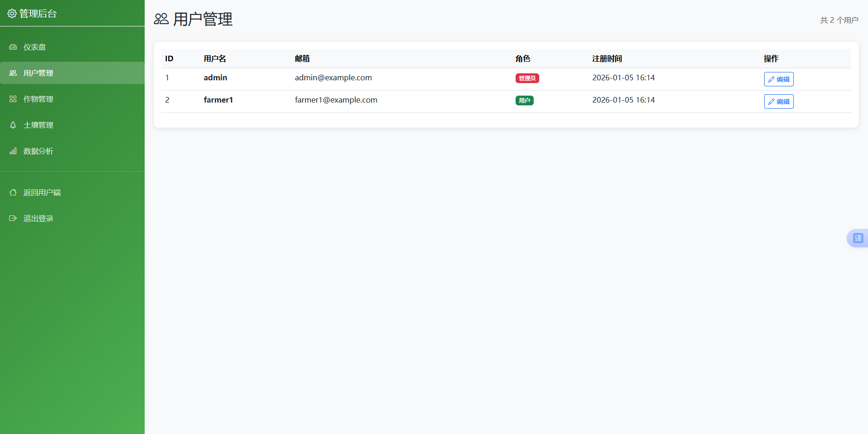The image size is (868, 434).
Task: Click the 用户管理 people icon in sidebar
Action: point(13,73)
